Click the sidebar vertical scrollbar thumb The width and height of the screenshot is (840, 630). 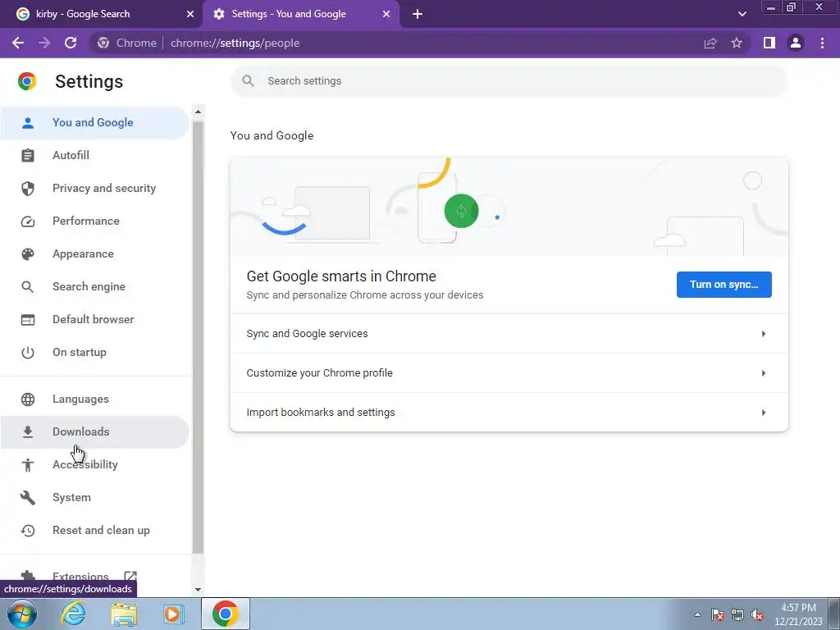tap(198, 337)
